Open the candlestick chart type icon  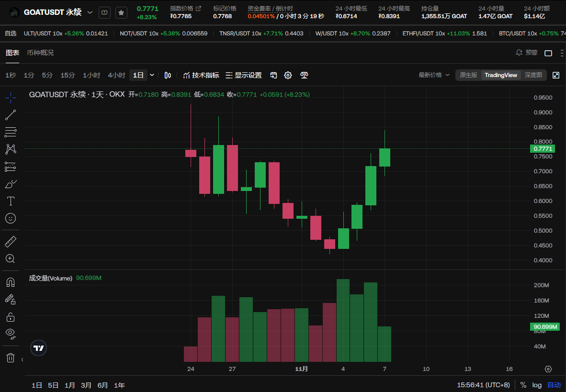click(168, 75)
